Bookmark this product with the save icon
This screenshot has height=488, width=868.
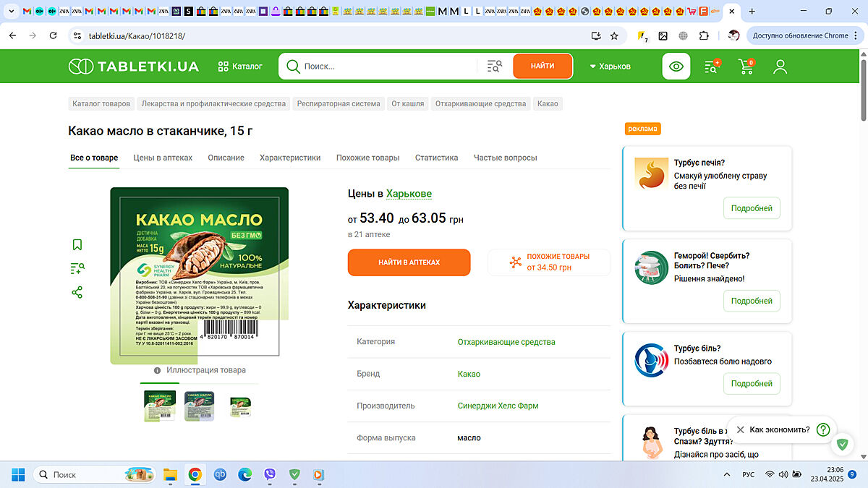click(77, 245)
